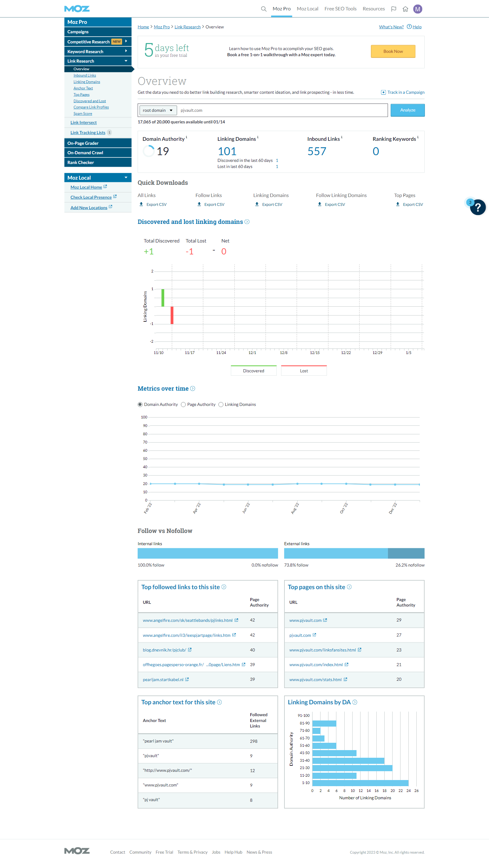Select the Page Authority radio button
Image resolution: width=489 pixels, height=868 pixels.
tap(183, 404)
